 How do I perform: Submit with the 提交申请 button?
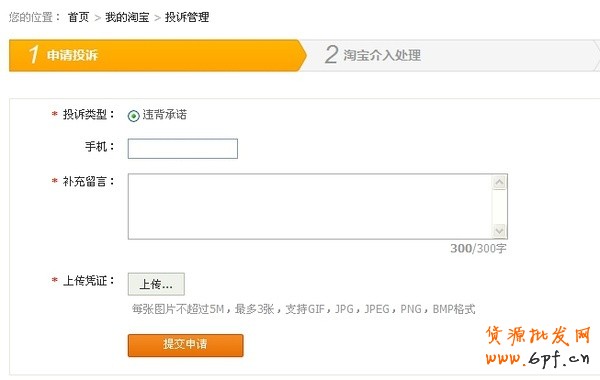[x=186, y=345]
